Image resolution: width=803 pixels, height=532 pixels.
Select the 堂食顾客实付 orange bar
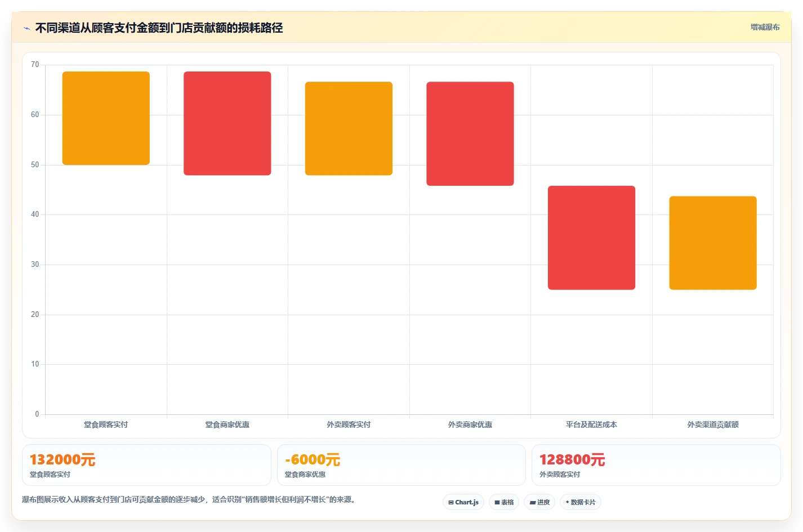(x=106, y=118)
